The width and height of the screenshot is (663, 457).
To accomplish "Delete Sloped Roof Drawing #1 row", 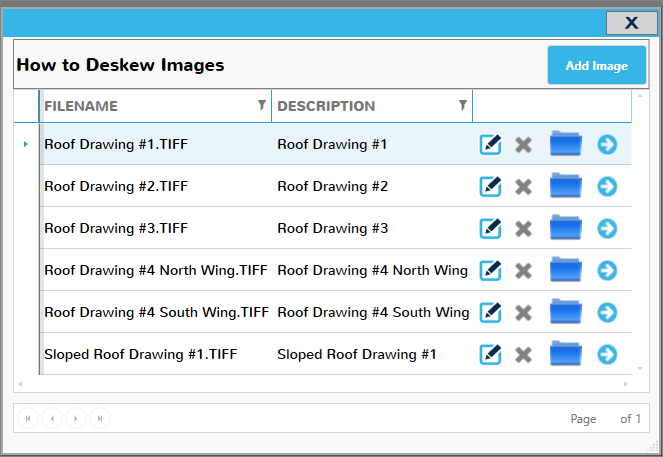I will tap(522, 355).
